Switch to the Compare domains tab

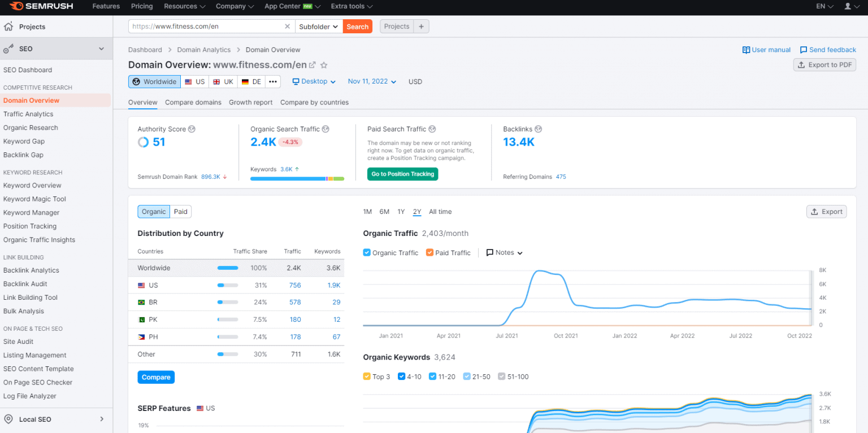[x=193, y=102]
